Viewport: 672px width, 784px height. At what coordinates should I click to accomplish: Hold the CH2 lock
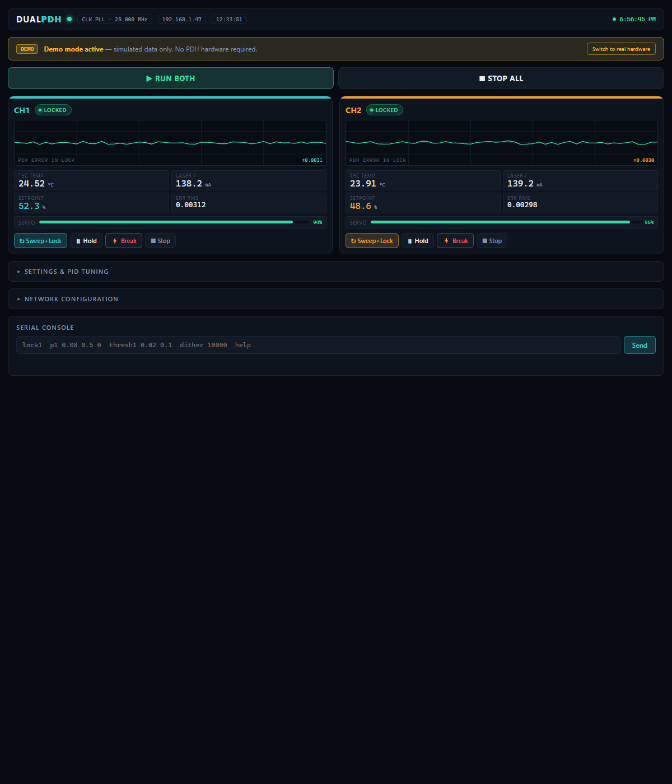coord(418,241)
